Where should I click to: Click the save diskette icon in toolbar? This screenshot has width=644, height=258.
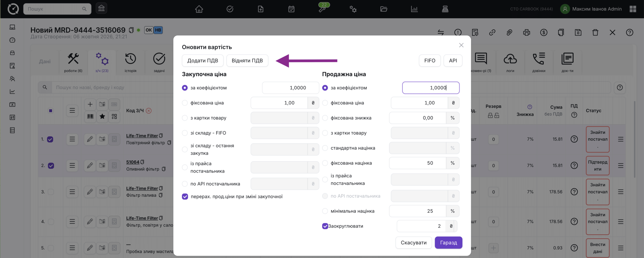click(x=578, y=32)
